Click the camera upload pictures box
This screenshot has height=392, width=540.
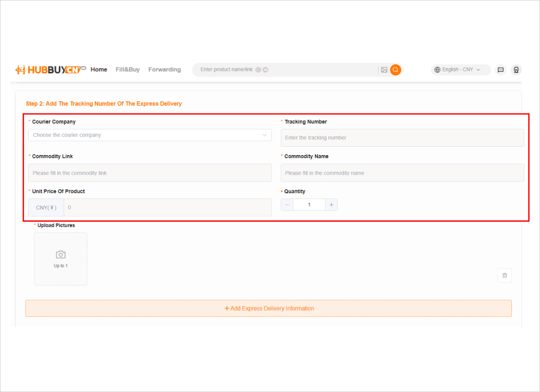(x=60, y=259)
